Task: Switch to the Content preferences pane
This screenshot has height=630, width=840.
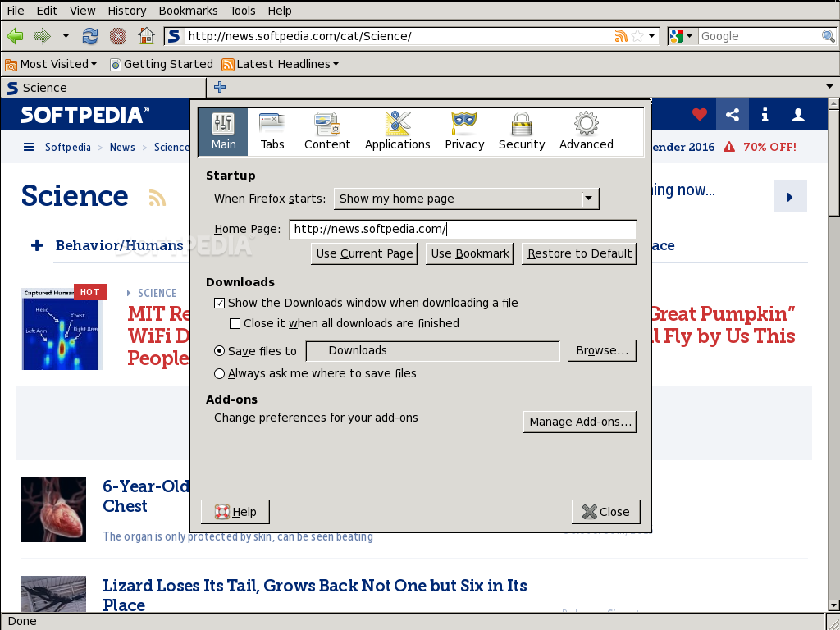Action: tap(326, 132)
